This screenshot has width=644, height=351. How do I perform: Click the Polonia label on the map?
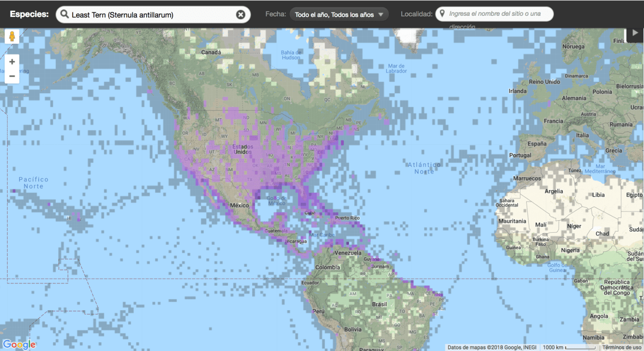[x=602, y=92]
